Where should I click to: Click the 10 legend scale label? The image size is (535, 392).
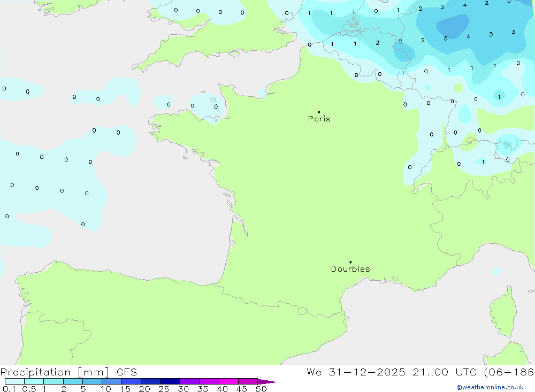[x=106, y=389]
